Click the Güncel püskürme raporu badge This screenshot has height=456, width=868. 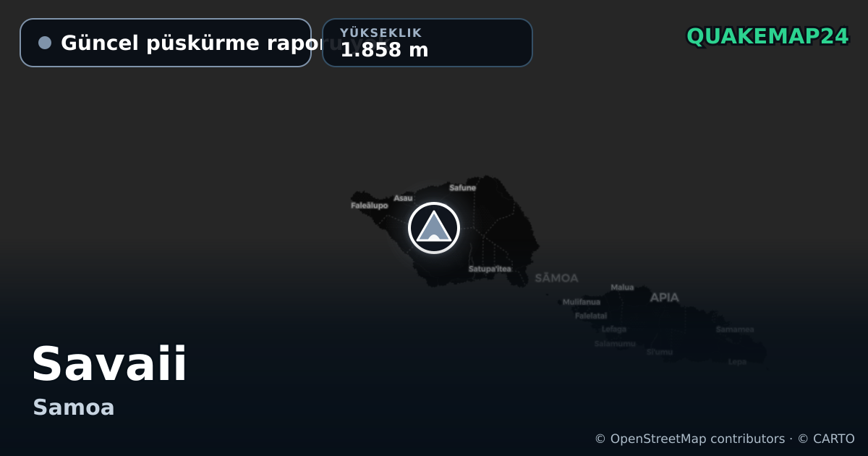(166, 43)
